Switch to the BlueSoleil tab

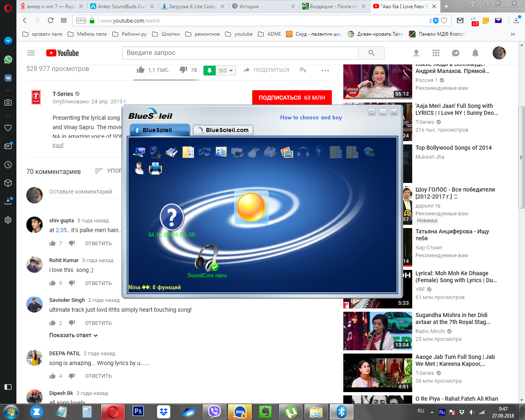[160, 130]
